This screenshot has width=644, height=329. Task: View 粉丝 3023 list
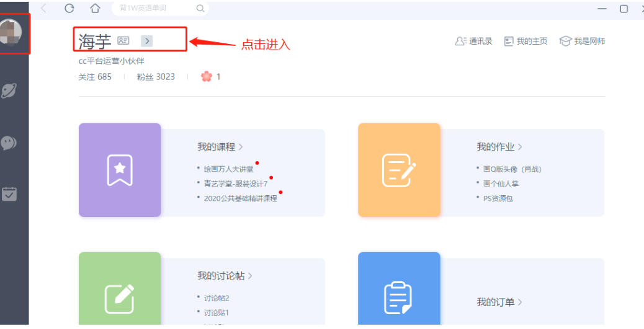coord(156,77)
